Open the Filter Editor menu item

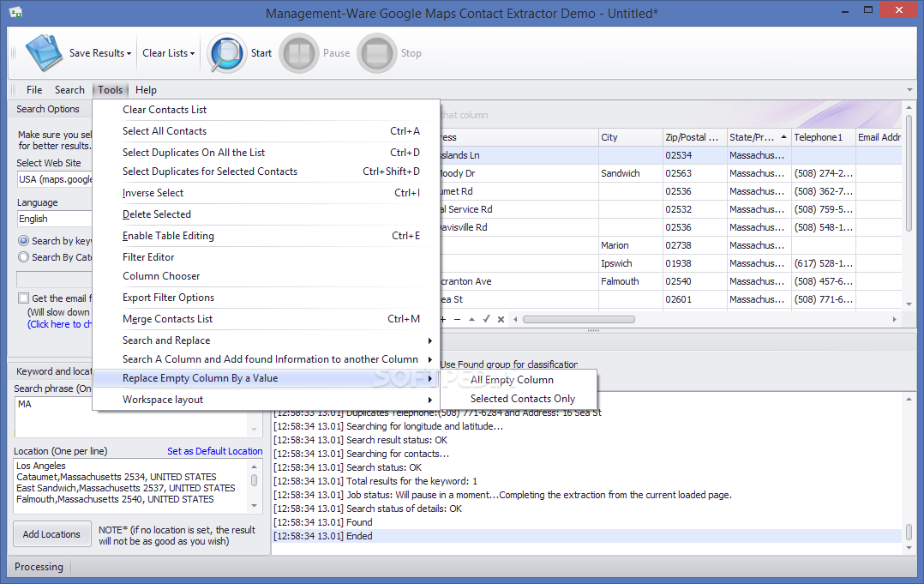[267, 257]
